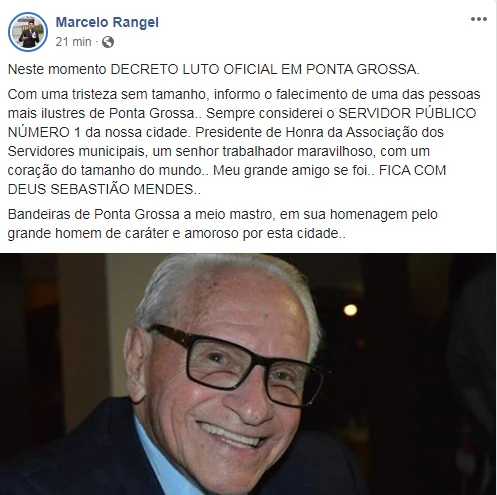Click the paragraph starting "Com uma tristeza sem tamanho"
This screenshot has width=497, height=495.
(244, 142)
